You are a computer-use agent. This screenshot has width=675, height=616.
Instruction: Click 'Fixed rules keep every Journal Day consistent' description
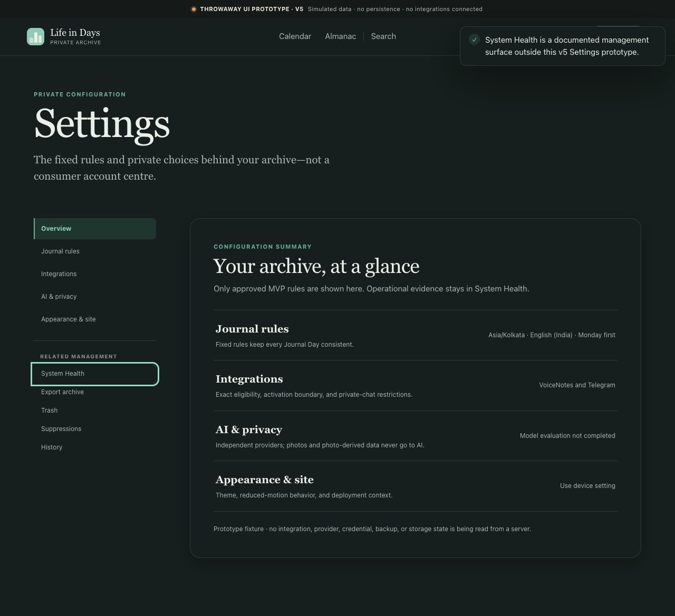pos(285,345)
